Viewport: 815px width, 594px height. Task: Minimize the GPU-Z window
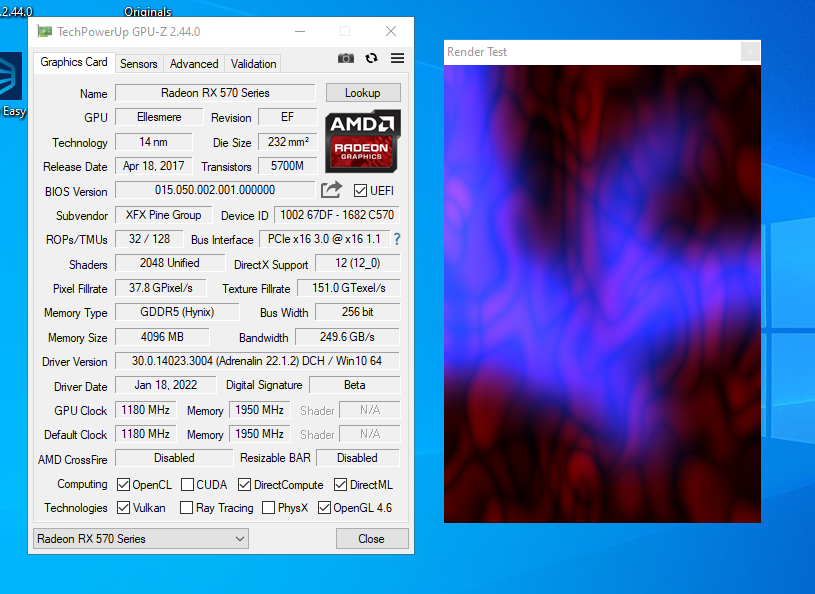(300, 31)
